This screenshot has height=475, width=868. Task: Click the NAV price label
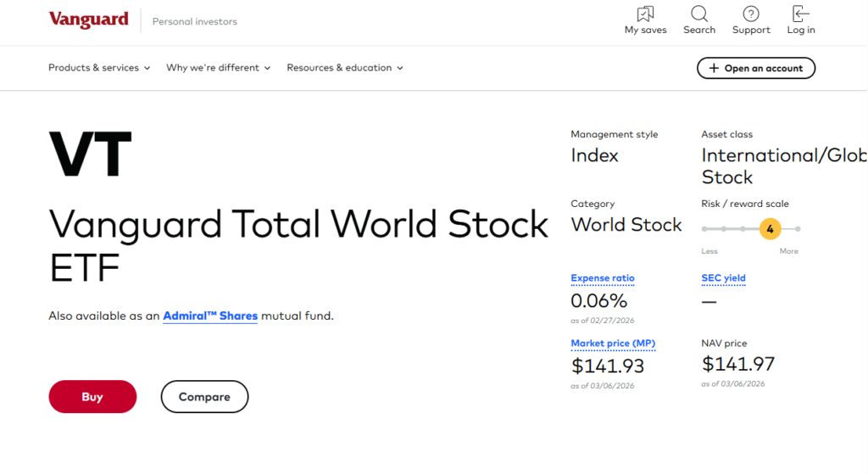coord(724,344)
